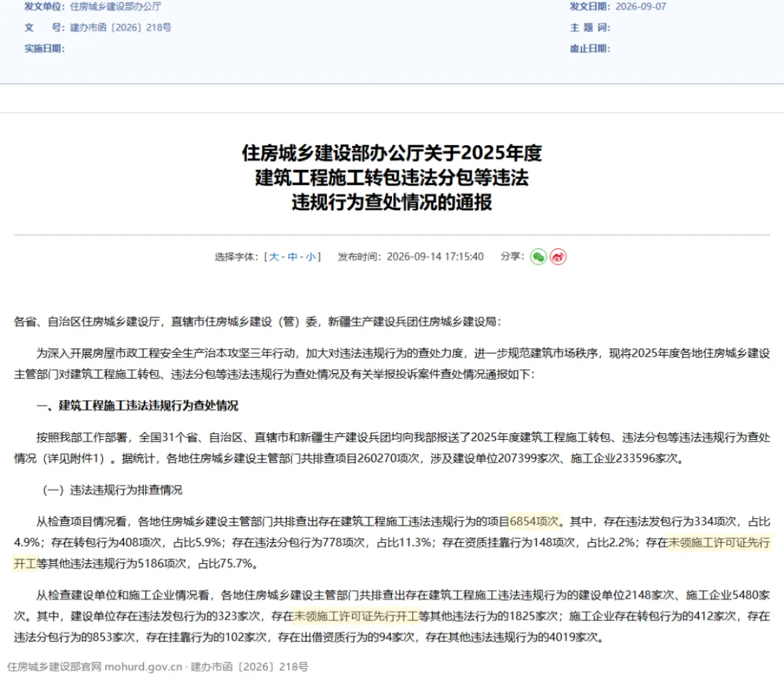Click the figure 207399家次
This screenshot has width=784, height=688.
[x=529, y=459]
